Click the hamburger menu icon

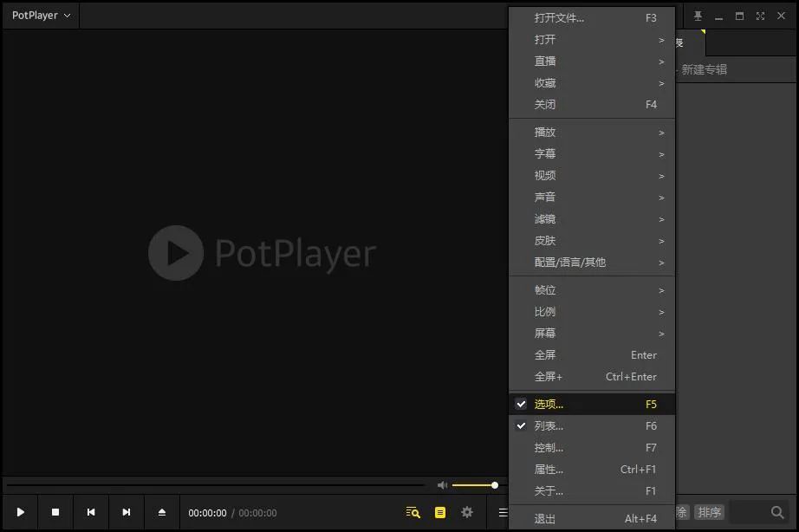click(x=503, y=512)
